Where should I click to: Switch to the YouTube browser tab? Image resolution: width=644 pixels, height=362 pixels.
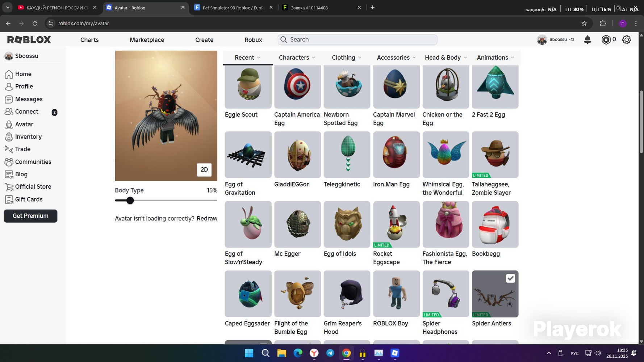tap(58, 8)
